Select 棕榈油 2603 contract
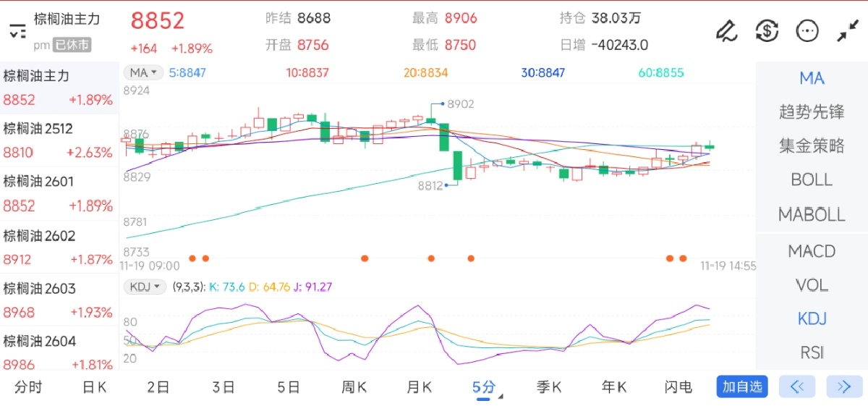The image size is (868, 414). click(x=59, y=300)
